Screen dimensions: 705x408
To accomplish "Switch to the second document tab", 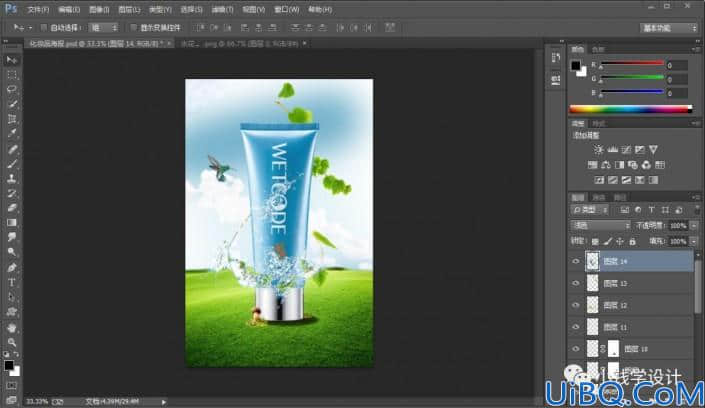I will tap(240, 44).
